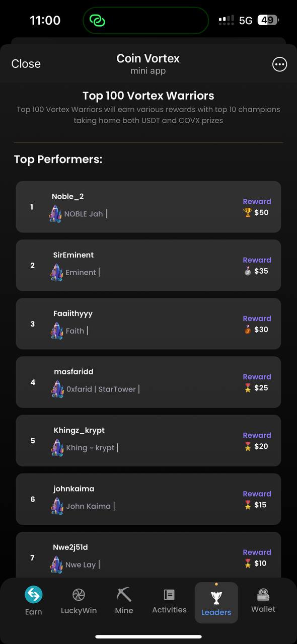Switch to the Leaders tab
297x644 pixels.
pos(216,602)
